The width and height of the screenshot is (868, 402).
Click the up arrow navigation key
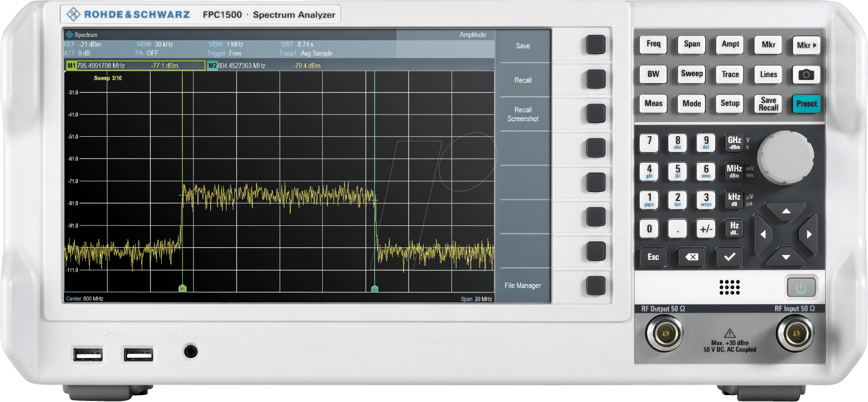(x=786, y=211)
